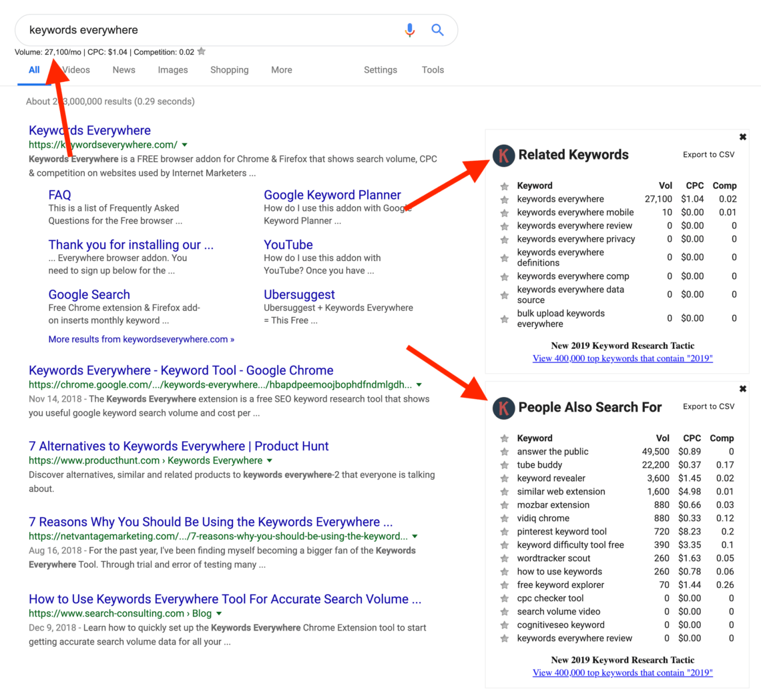
Task: Favorite the 'tube buddy' keyword
Action: click(x=505, y=464)
